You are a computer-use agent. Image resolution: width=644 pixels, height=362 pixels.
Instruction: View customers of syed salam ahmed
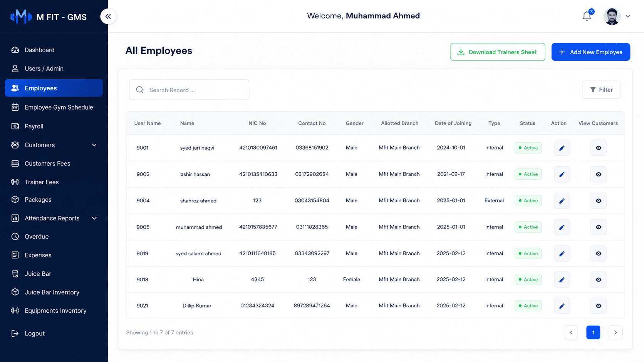[599, 254]
